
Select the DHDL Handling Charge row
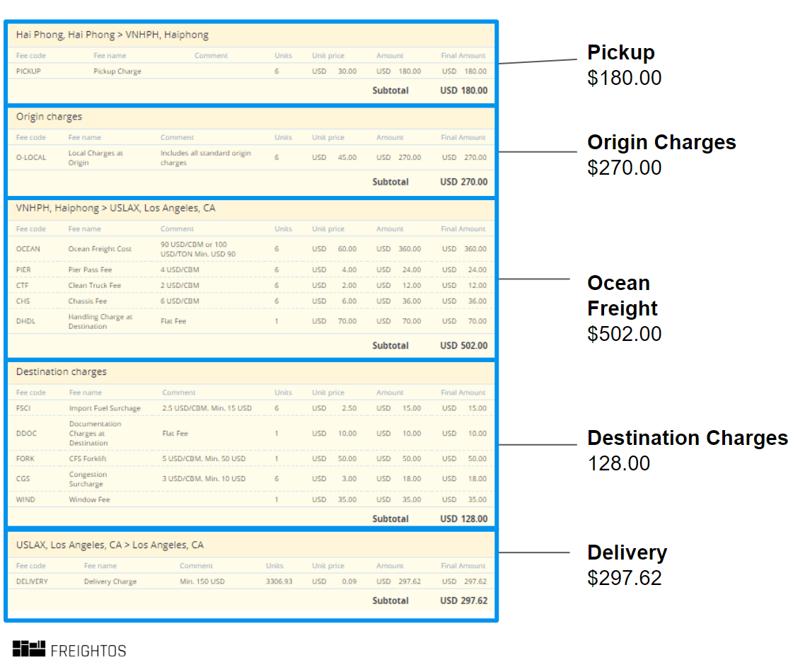pyautogui.click(x=212, y=320)
